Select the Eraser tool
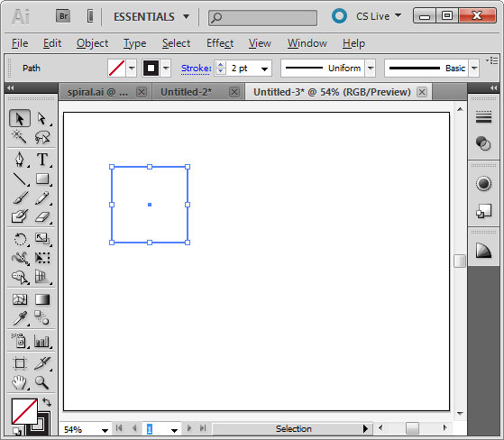 pyautogui.click(x=42, y=217)
